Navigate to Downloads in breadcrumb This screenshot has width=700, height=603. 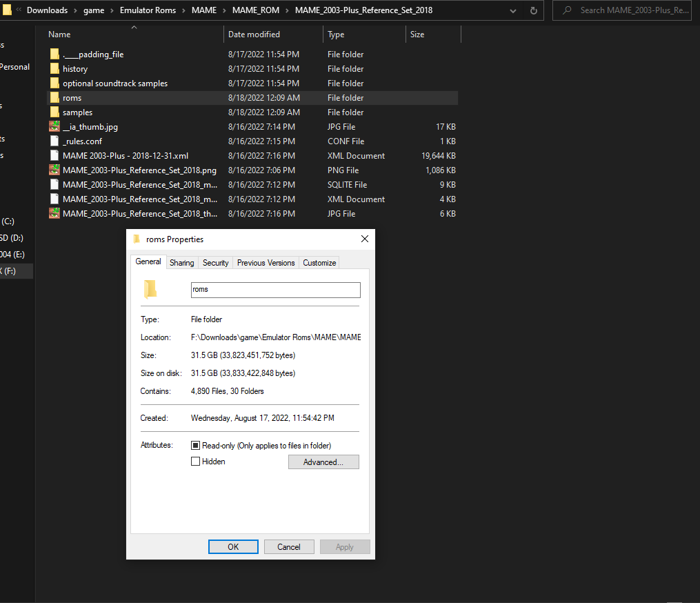(x=48, y=10)
